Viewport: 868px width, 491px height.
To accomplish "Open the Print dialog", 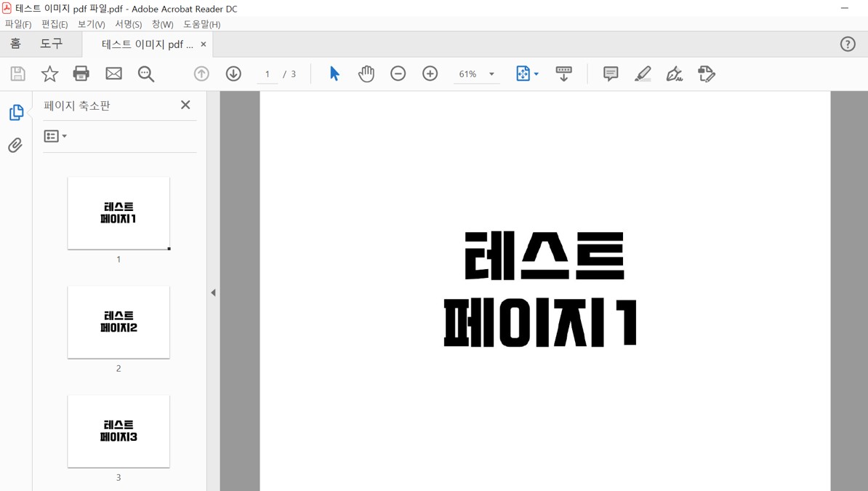I will [81, 73].
